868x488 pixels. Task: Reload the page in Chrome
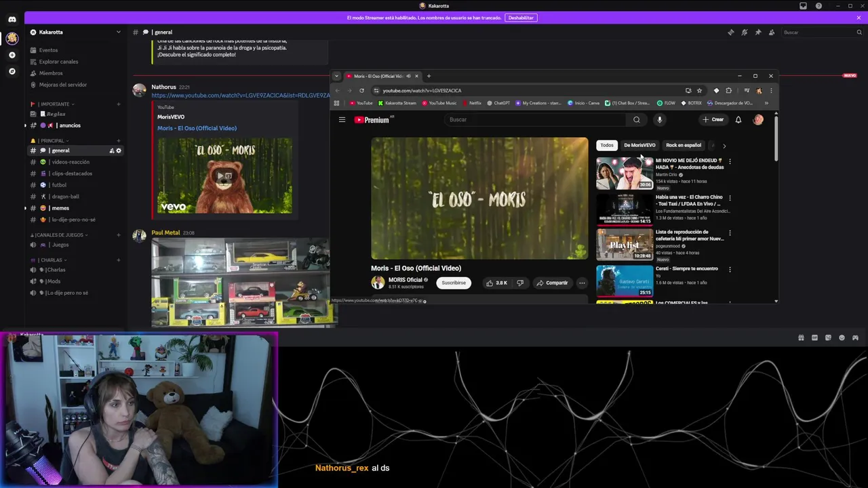[361, 90]
